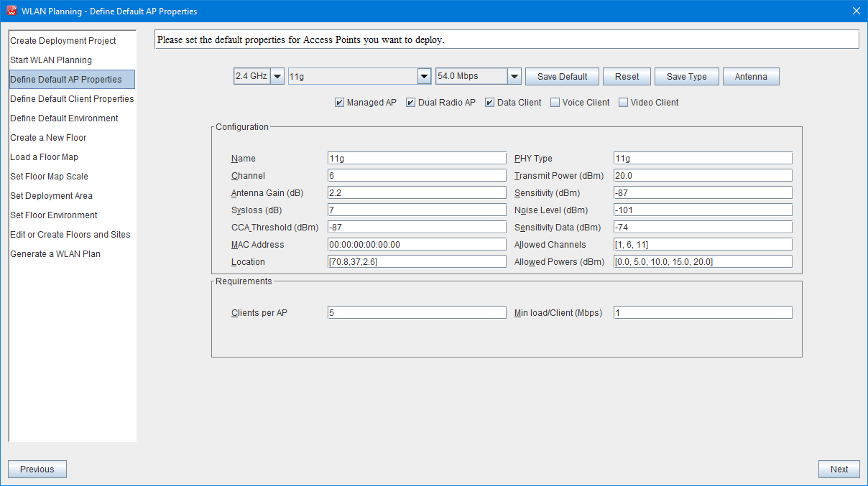This screenshot has height=486, width=868.
Task: Open the Antenna settings button
Action: point(751,77)
